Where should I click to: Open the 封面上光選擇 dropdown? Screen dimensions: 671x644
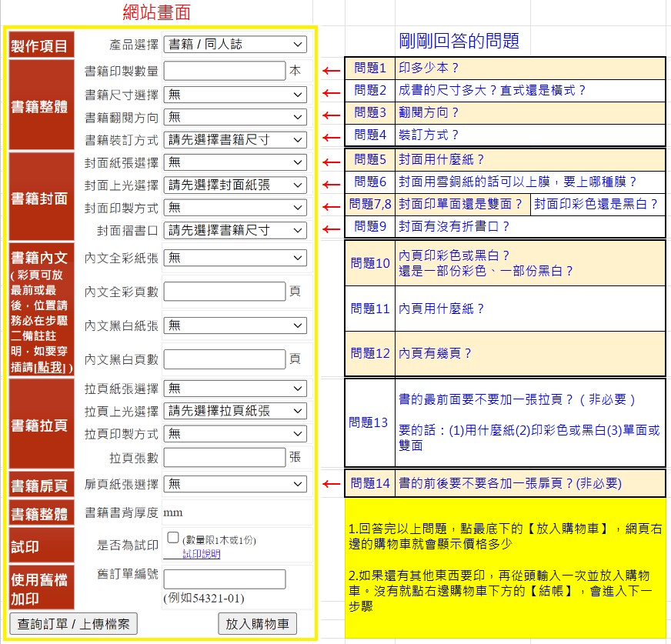click(235, 185)
